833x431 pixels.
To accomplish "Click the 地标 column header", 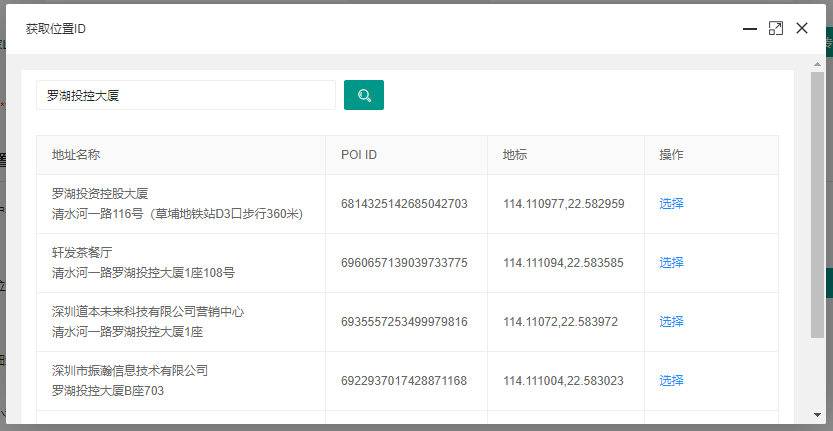I will click(515, 155).
